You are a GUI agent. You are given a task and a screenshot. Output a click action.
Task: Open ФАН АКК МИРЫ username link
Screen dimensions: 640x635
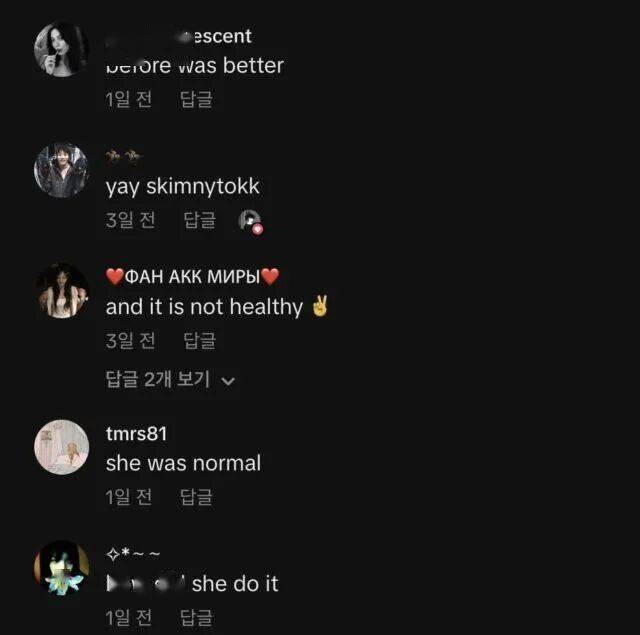192,277
